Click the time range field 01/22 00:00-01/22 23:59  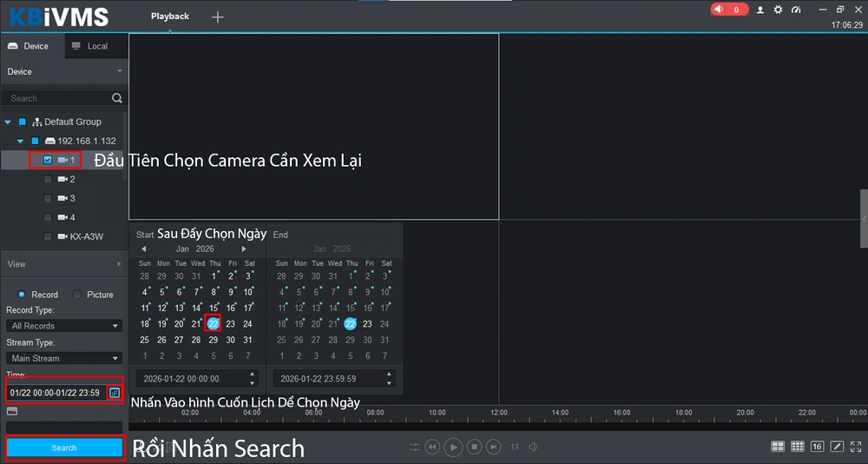[x=56, y=393]
